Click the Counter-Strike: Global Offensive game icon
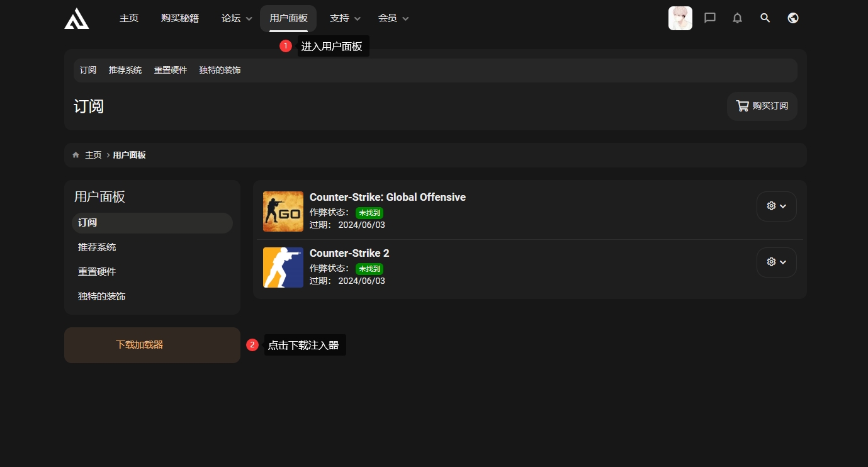The height and width of the screenshot is (467, 868). pyautogui.click(x=283, y=211)
